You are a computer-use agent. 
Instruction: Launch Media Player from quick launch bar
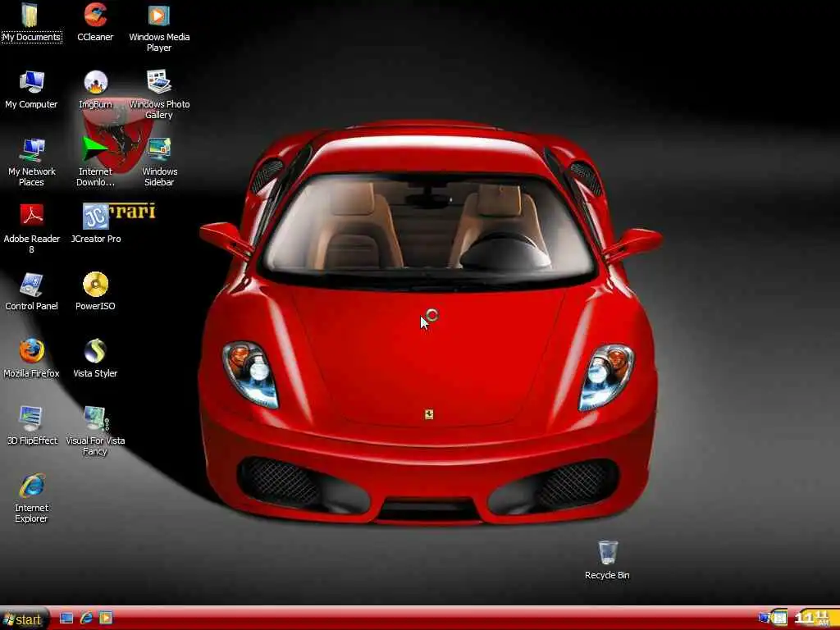point(106,619)
